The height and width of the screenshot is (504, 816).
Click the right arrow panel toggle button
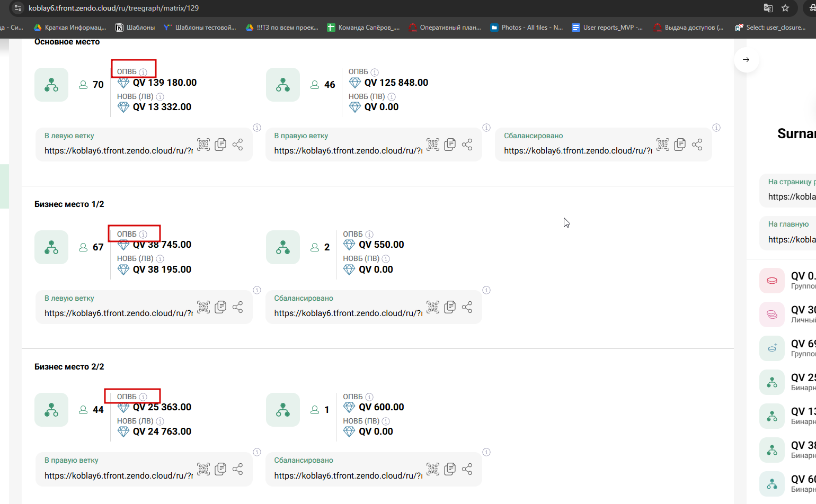pyautogui.click(x=746, y=59)
